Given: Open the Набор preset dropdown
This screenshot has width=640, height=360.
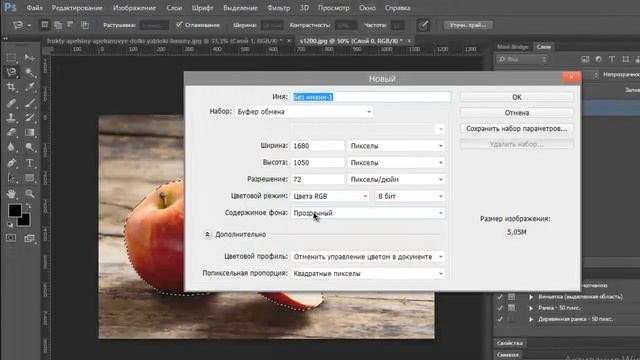Looking at the screenshot, I should pyautogui.click(x=304, y=111).
